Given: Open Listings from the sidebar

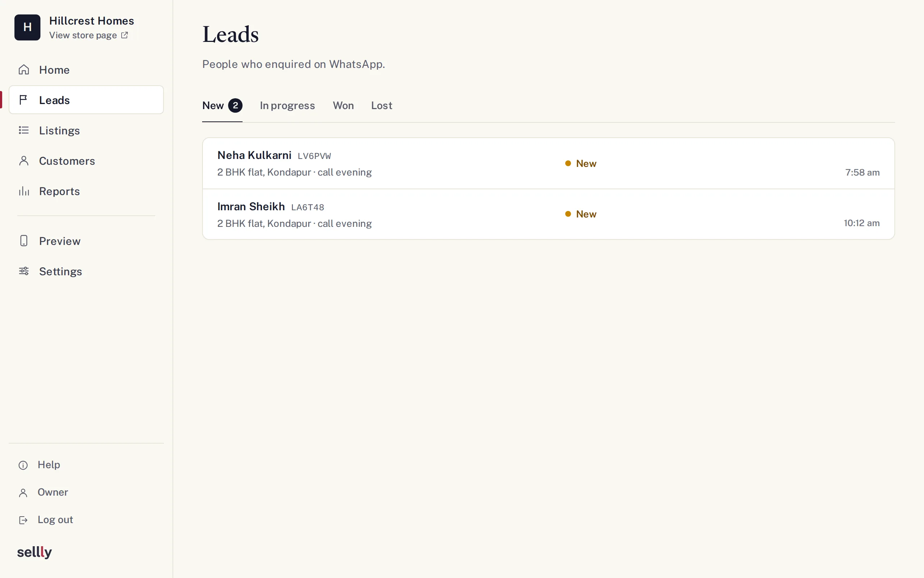Looking at the screenshot, I should point(86,130).
